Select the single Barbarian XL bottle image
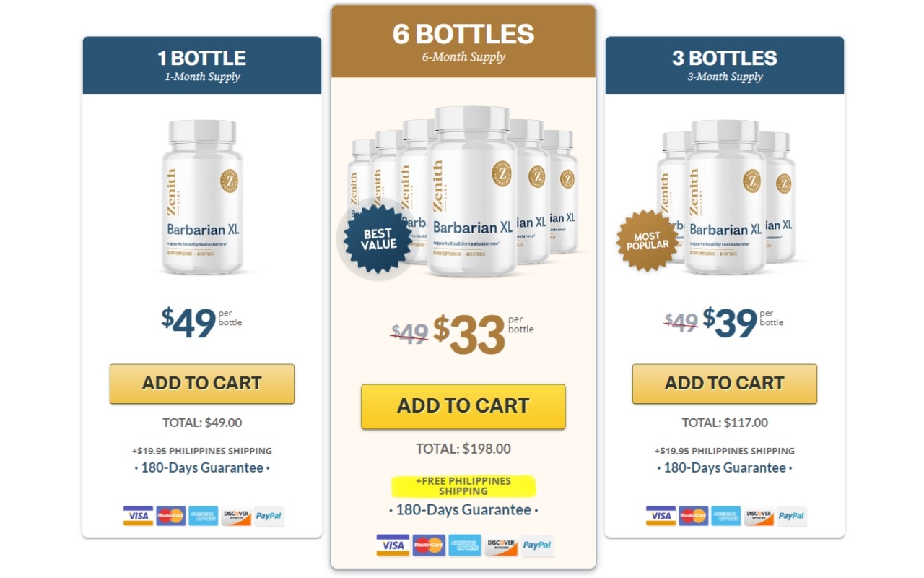The width and height of the screenshot is (924, 578). click(x=202, y=197)
